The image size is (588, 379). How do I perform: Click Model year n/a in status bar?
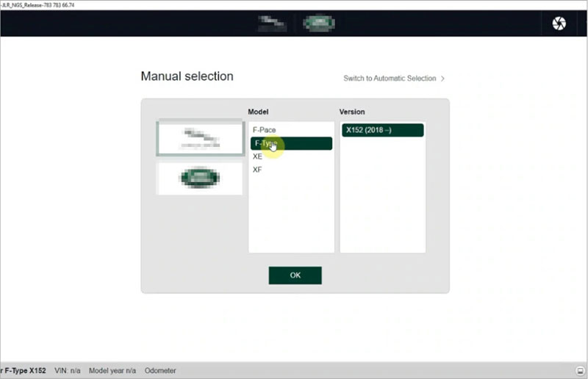[112, 371]
